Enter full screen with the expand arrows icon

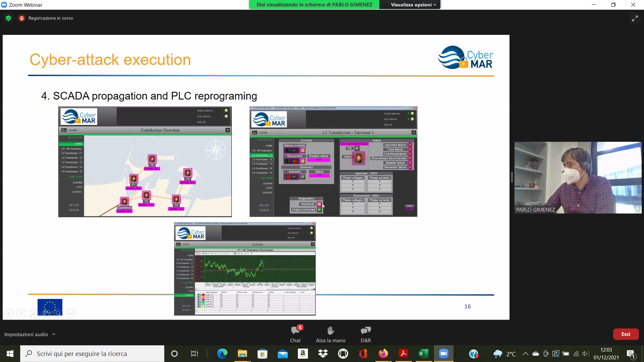point(635,18)
